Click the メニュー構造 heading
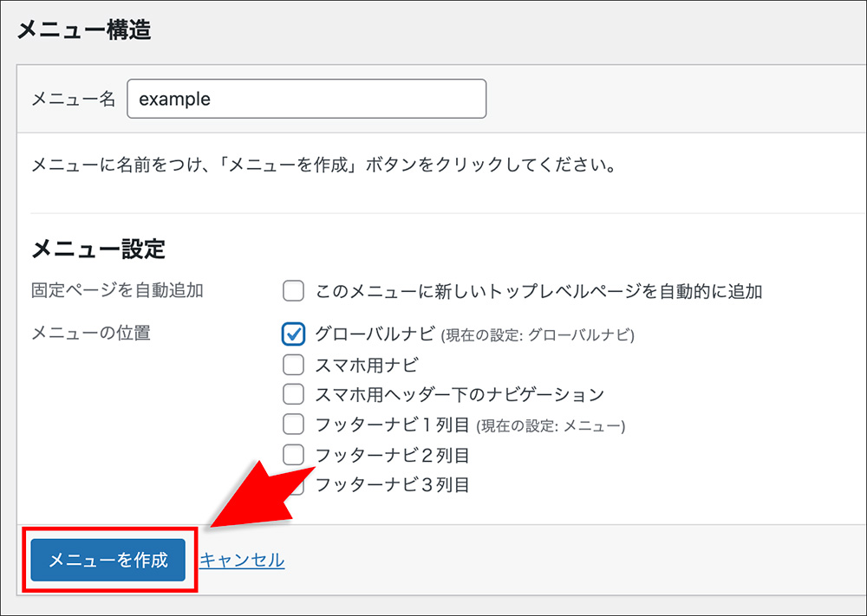 coord(84,31)
